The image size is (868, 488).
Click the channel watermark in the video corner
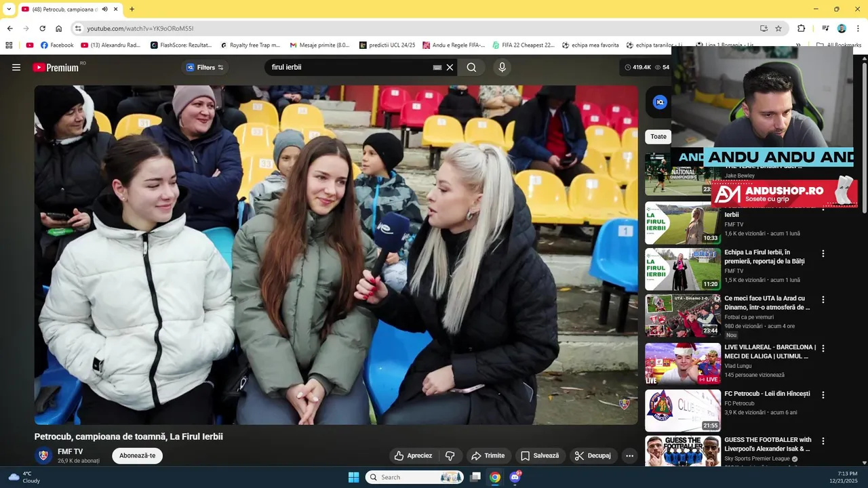625,404
